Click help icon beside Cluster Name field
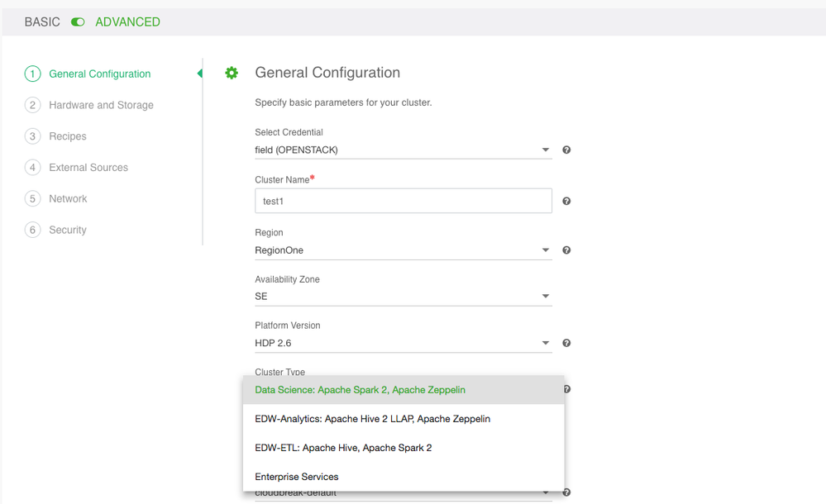Screen dimensions: 826x504 pos(566,201)
